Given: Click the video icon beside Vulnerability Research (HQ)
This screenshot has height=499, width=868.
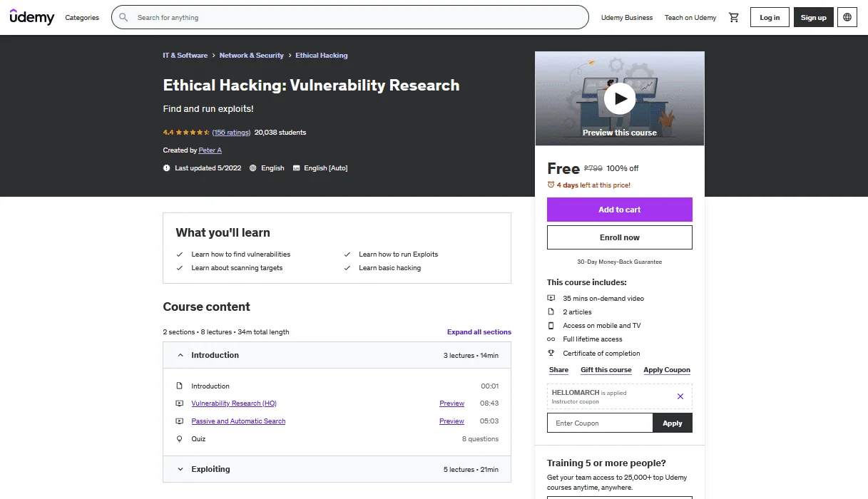Looking at the screenshot, I should [x=180, y=403].
